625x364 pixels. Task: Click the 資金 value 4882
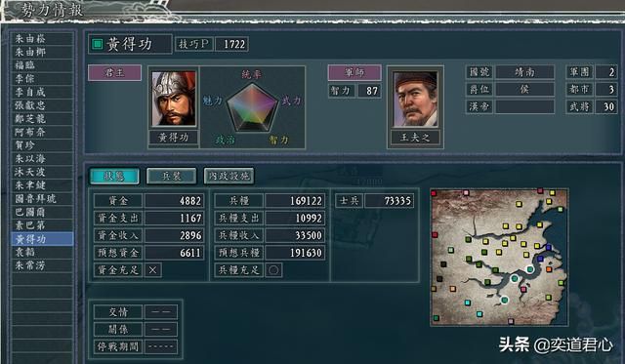coord(174,201)
